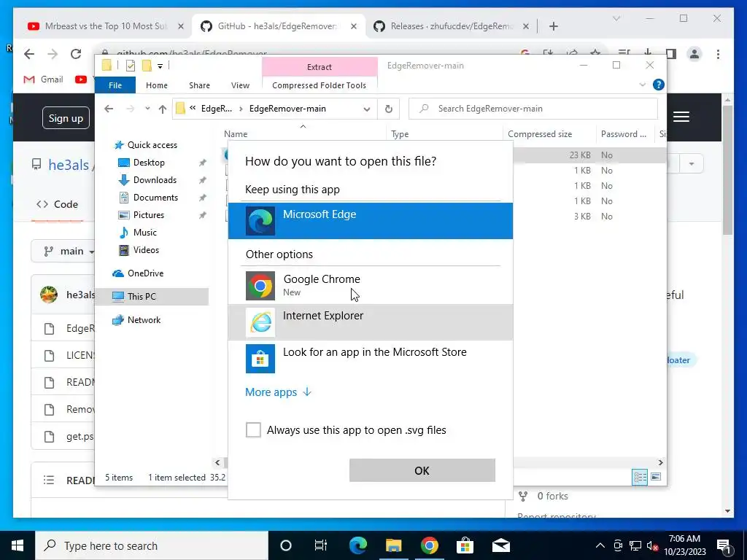
Task: Select Network in the navigation pane
Action: point(144,320)
